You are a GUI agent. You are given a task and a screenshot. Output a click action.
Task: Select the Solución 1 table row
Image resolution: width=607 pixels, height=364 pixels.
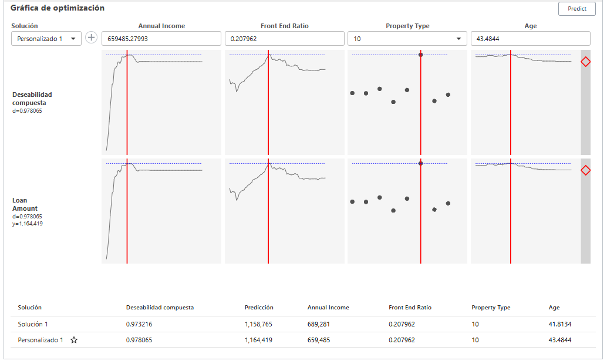176,324
